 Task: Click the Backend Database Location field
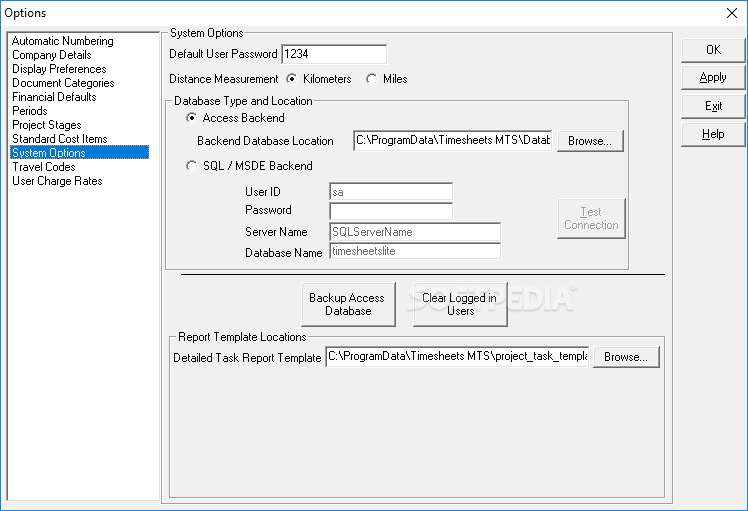tap(452, 140)
